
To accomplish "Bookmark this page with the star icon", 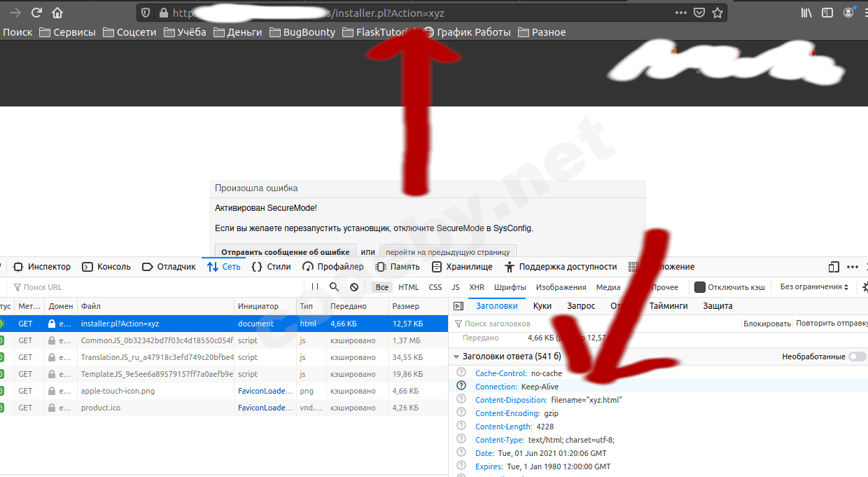I will pyautogui.click(x=717, y=13).
